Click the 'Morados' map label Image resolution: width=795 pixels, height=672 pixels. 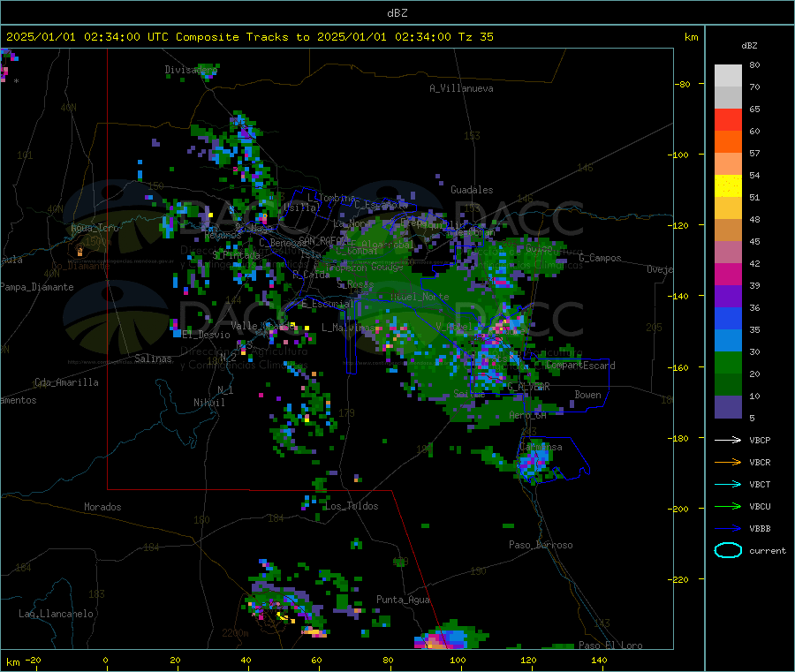pyautogui.click(x=102, y=507)
